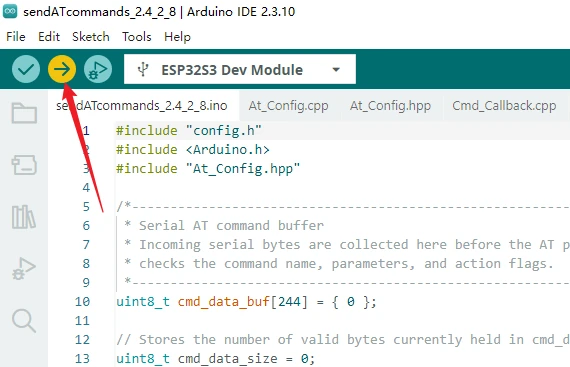Open Search with the magnifier icon
The image size is (570, 367).
tap(24, 320)
